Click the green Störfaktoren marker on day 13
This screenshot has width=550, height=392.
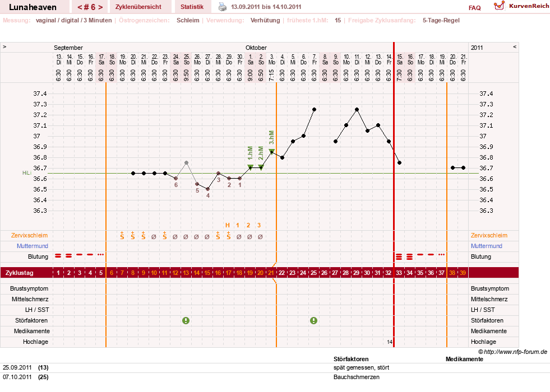186,320
